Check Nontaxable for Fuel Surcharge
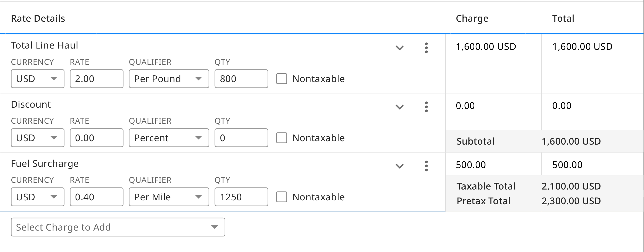Viewport: 644px width, 252px height. [282, 197]
